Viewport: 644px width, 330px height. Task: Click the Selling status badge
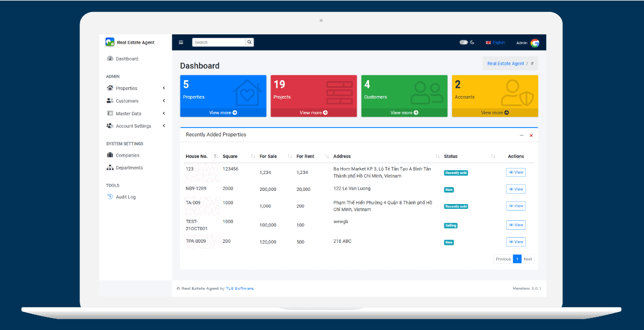(x=450, y=226)
